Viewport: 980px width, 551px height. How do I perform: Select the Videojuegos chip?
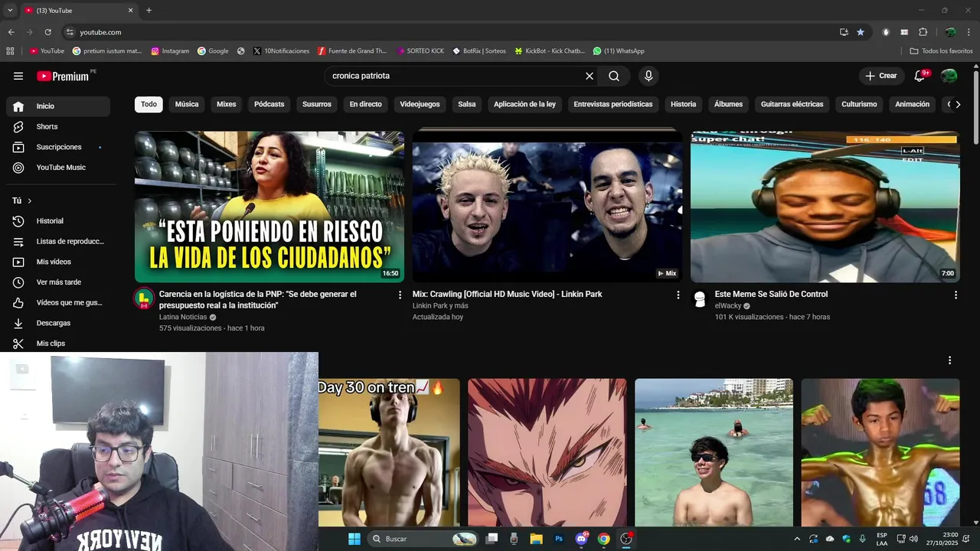(420, 104)
